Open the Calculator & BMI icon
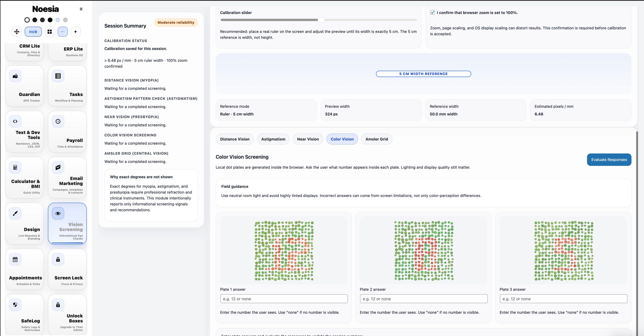 pyautogui.click(x=15, y=167)
